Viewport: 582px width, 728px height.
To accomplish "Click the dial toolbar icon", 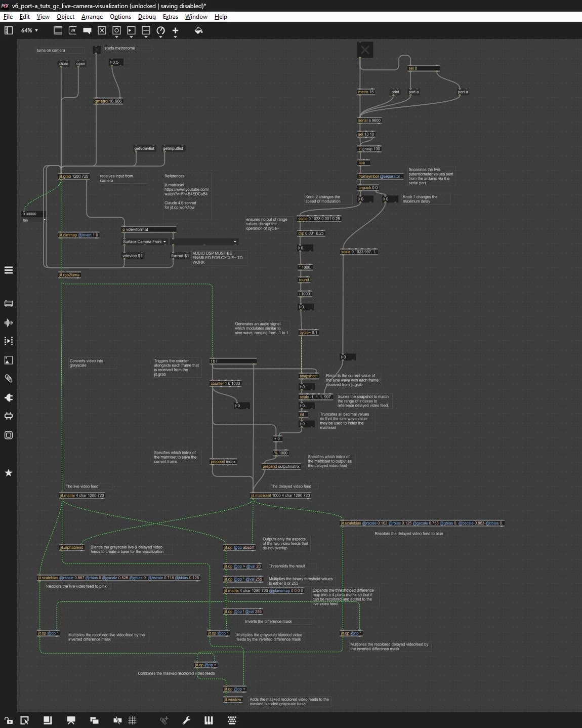I will coord(161,30).
